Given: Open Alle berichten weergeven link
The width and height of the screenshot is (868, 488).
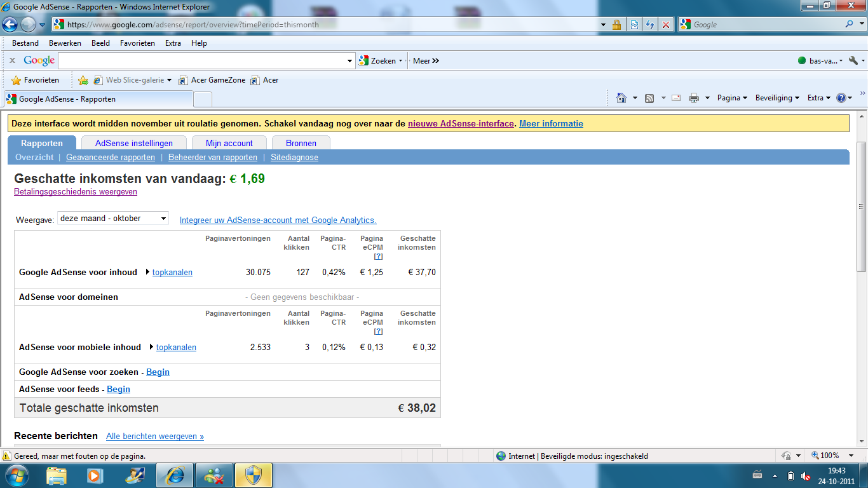Looking at the screenshot, I should pyautogui.click(x=155, y=437).
